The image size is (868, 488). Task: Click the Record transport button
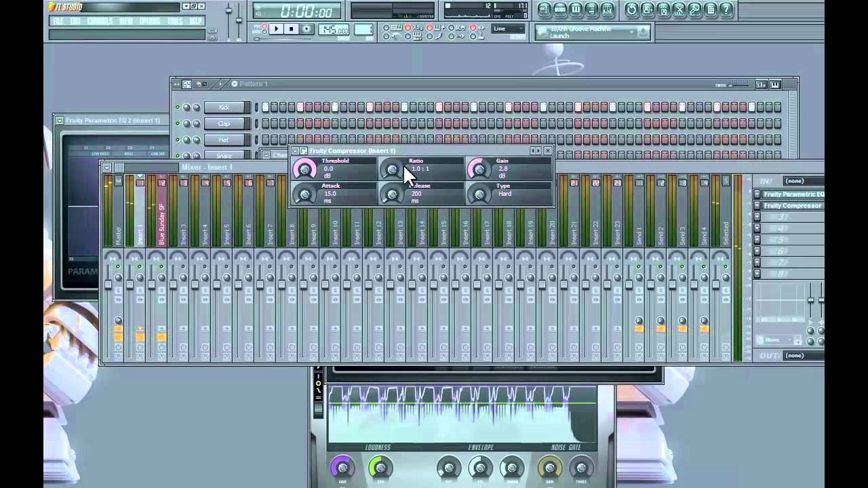coord(307,28)
